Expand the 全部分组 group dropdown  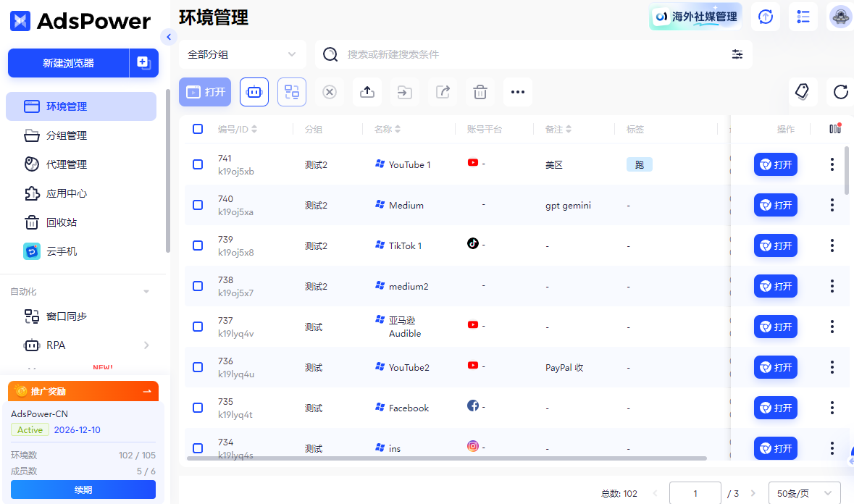[242, 54]
